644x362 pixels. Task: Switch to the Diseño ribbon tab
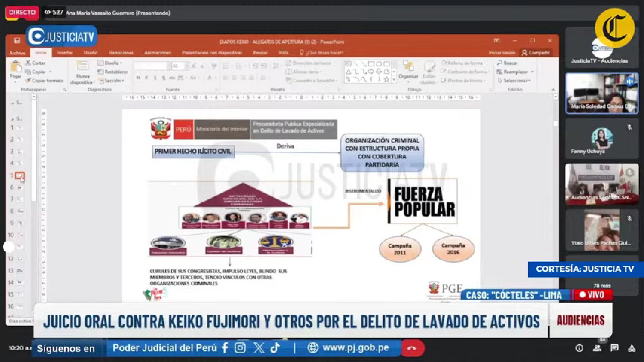click(x=90, y=53)
